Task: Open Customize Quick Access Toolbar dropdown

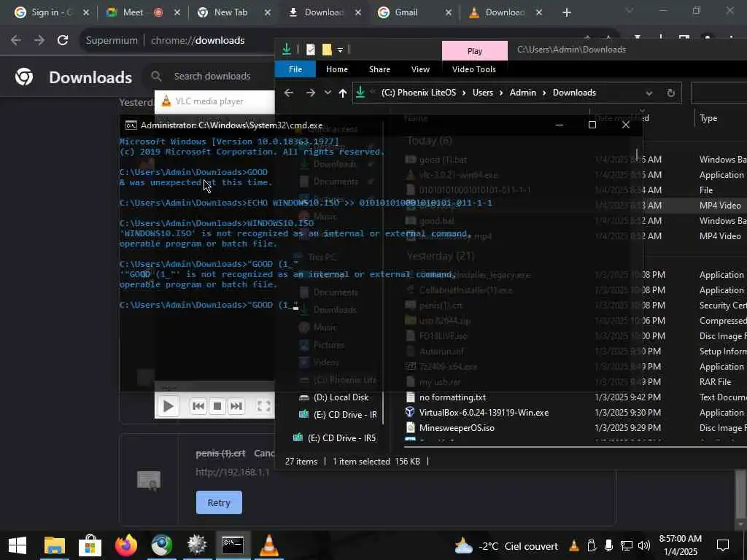Action: tap(340, 50)
